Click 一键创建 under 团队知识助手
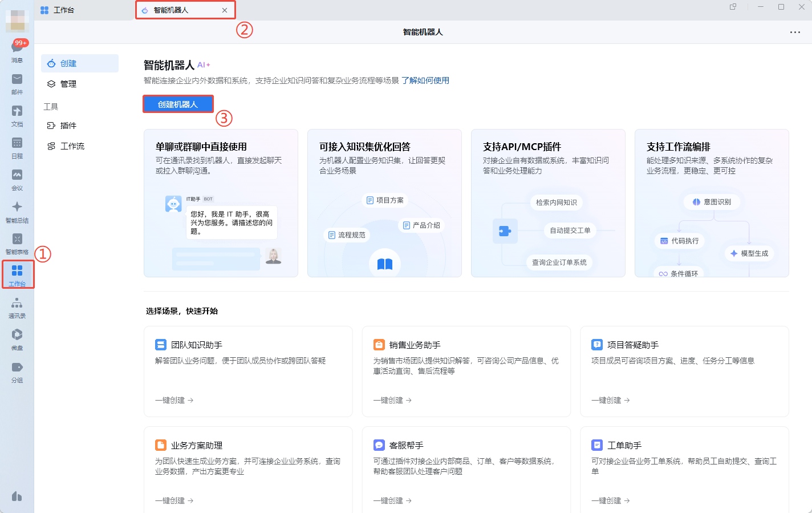The image size is (812, 513). tap(174, 401)
